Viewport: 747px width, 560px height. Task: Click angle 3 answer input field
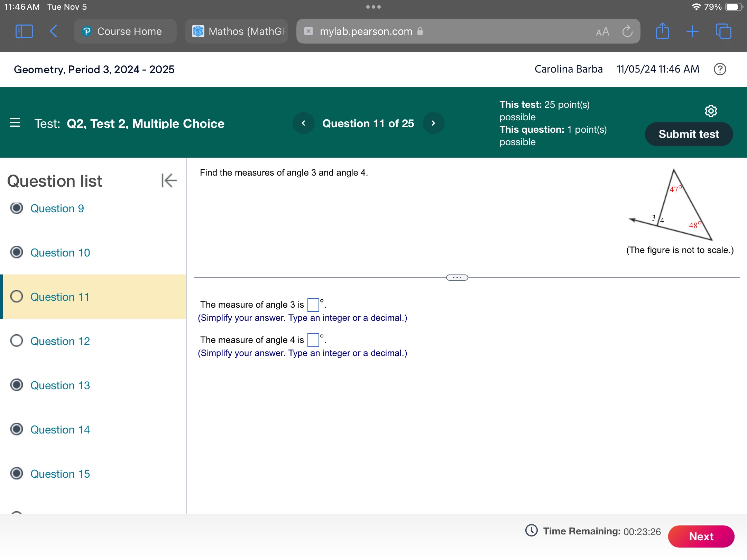[x=312, y=304]
